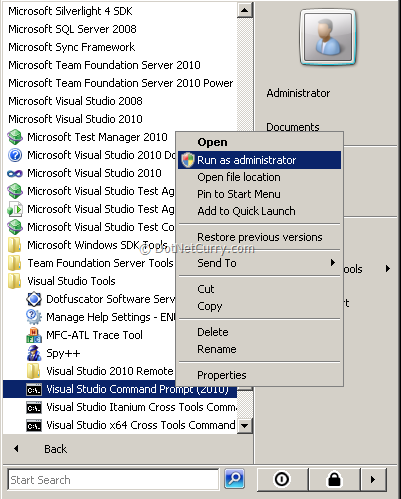Screen dimensions: 401x499
Task: Click the Visual Studio Itanium Cross Tools entry
Action: tap(141, 407)
